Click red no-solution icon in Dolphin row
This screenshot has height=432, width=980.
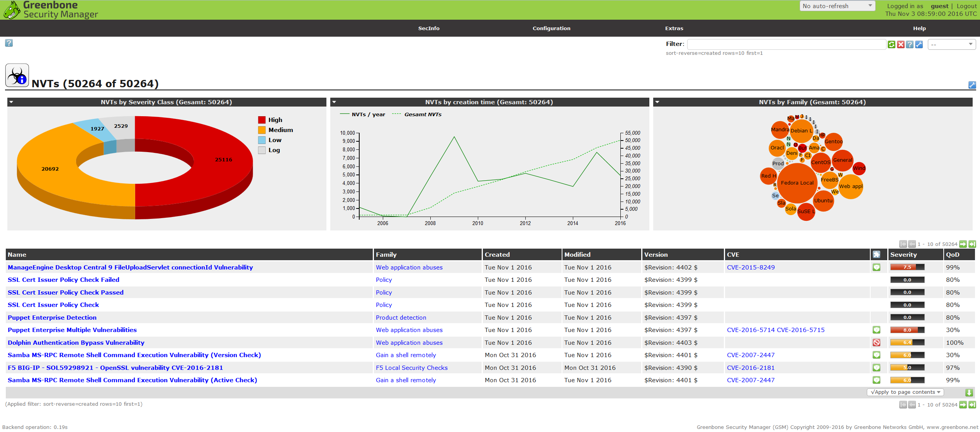(x=876, y=342)
